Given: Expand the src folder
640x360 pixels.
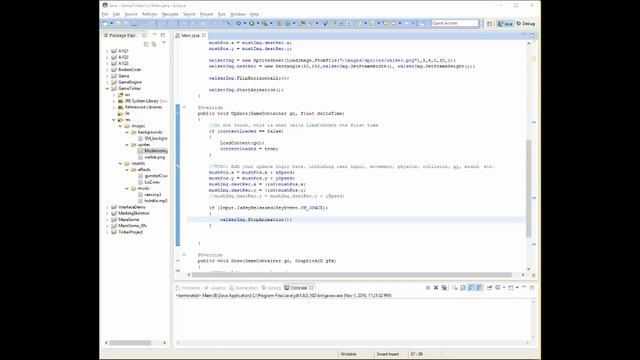Looking at the screenshot, I should (114, 95).
